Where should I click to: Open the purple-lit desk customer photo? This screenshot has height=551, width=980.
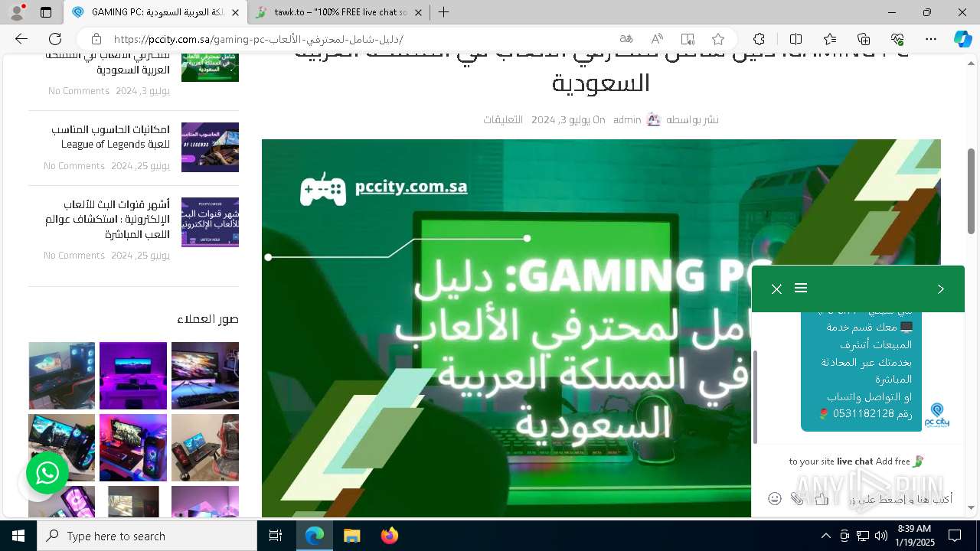[133, 376]
